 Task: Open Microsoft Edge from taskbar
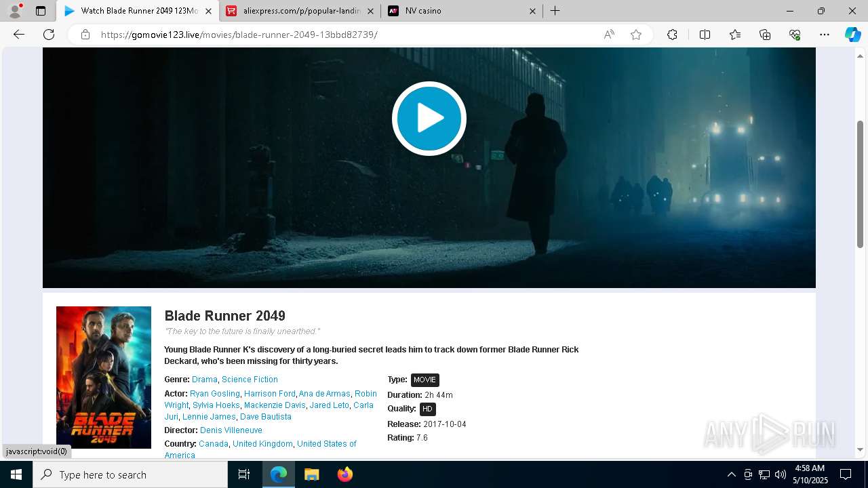(279, 474)
